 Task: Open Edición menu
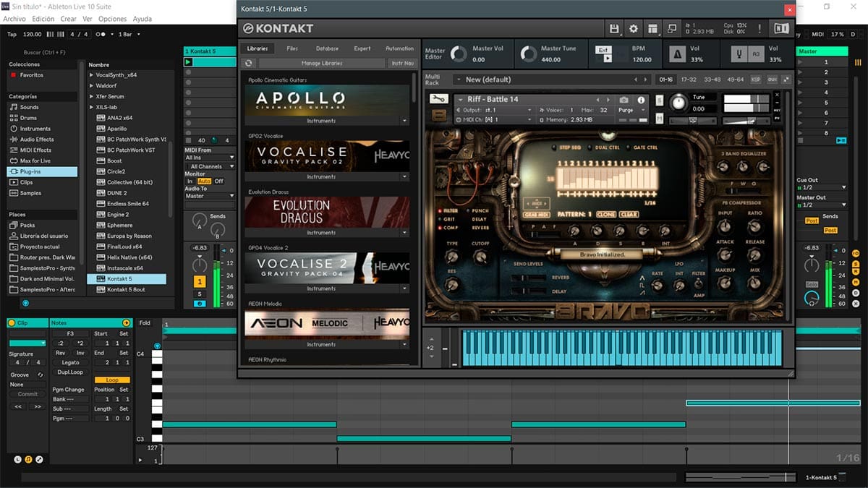43,19
